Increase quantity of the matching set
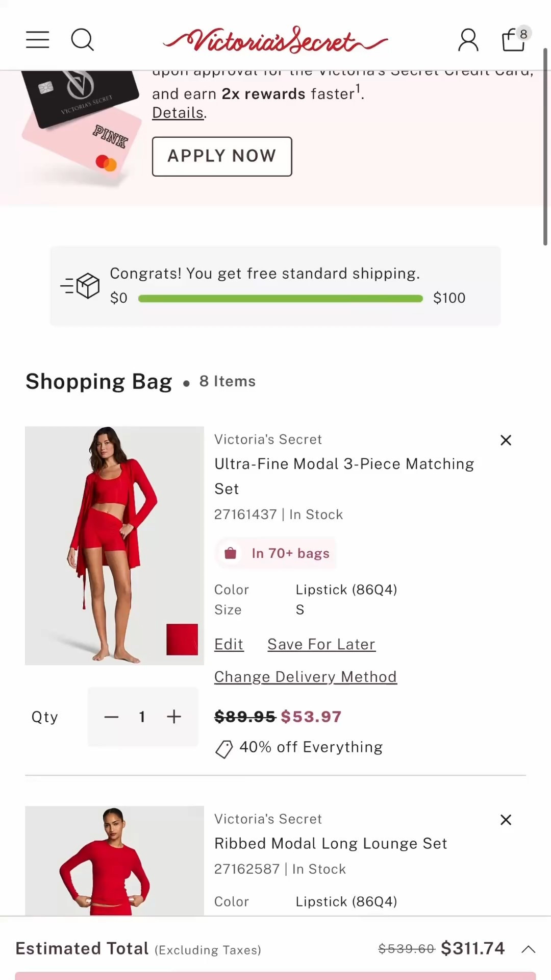This screenshot has width=551, height=980. pos(174,717)
